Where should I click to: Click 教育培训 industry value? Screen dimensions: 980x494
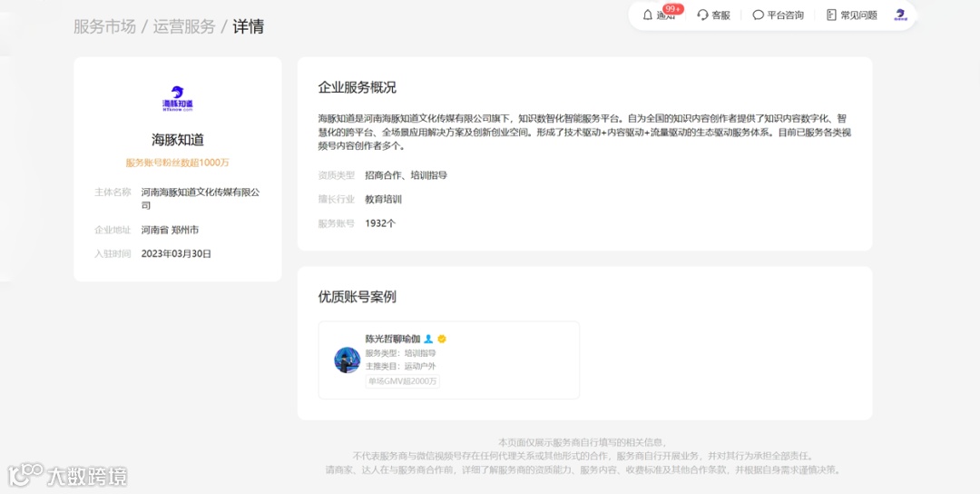click(x=384, y=200)
